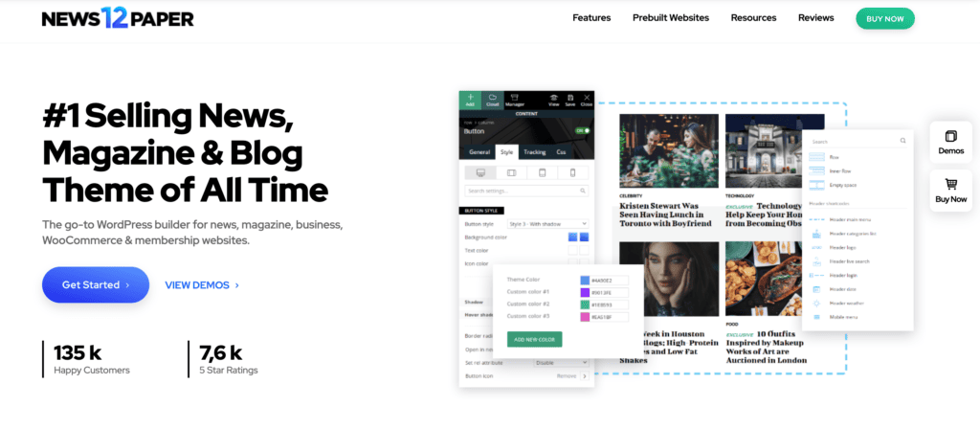Click the chevron beside VIEW DEMOS

(237, 285)
